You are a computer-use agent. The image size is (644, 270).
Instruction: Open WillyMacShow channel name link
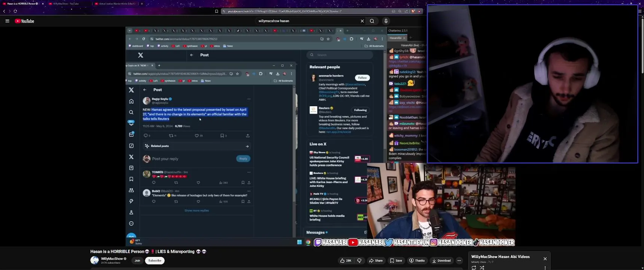[x=112, y=259]
